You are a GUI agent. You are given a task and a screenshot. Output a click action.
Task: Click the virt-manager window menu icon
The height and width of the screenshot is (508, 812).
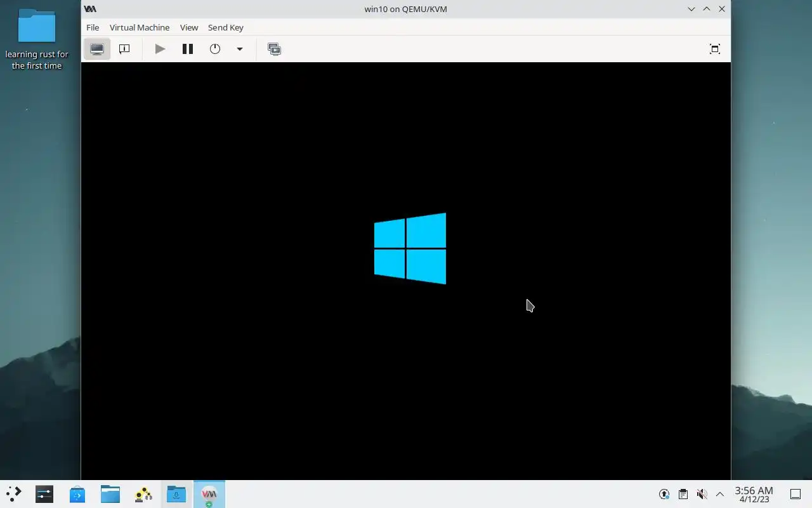tap(90, 9)
